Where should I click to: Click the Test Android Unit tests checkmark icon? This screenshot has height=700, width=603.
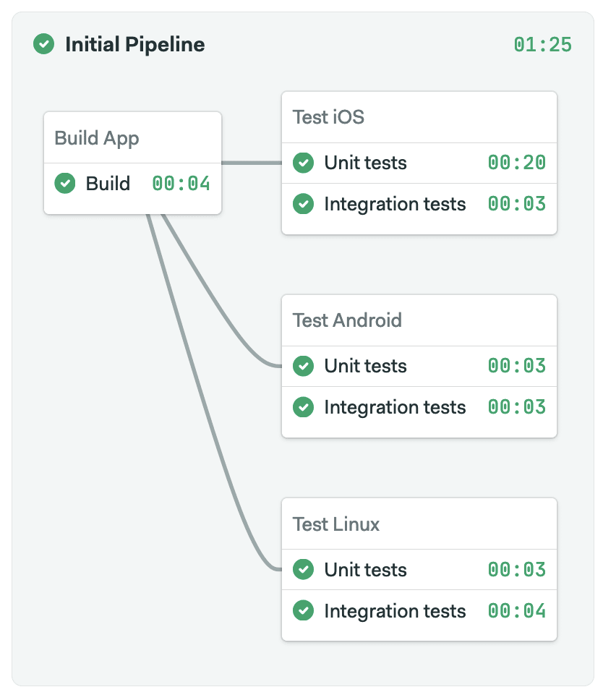coord(303,366)
